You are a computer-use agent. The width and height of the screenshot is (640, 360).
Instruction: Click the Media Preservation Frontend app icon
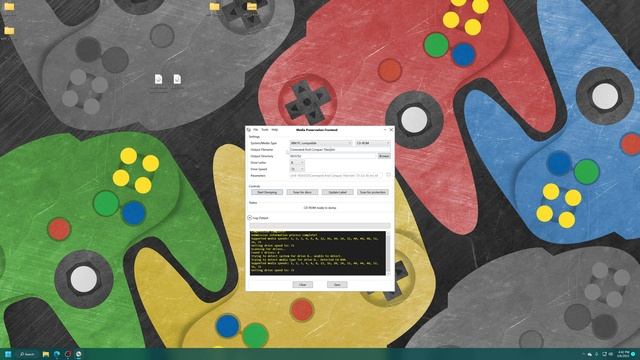249,130
